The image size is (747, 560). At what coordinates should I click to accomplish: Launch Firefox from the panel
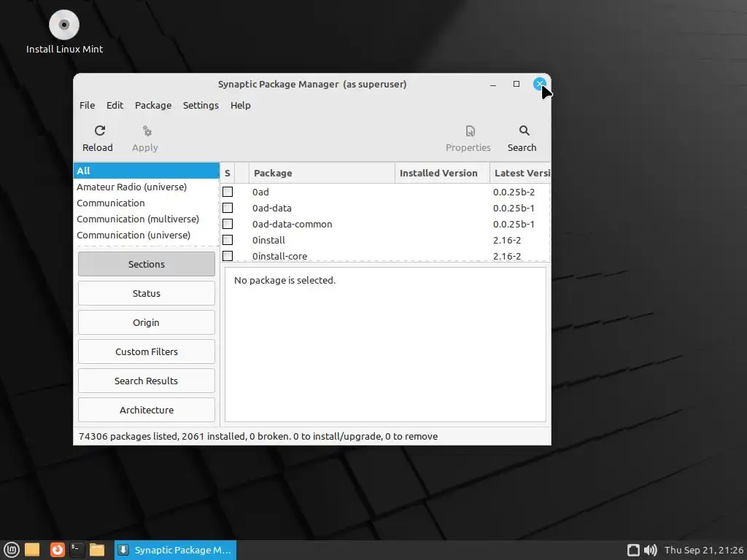(57, 550)
